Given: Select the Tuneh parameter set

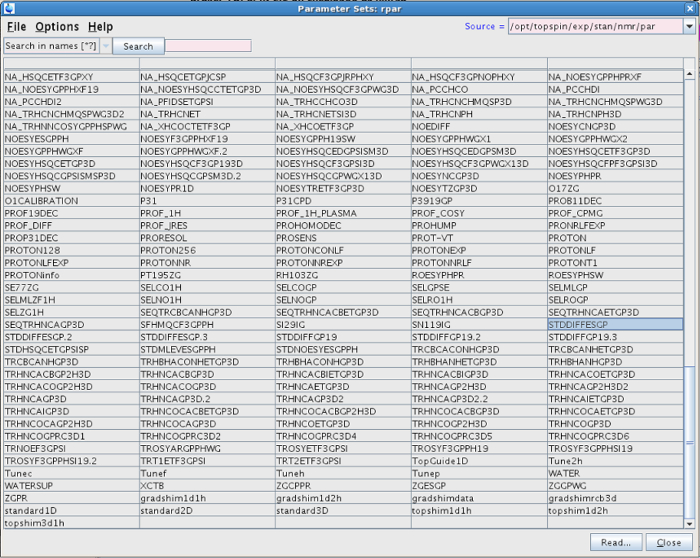Looking at the screenshot, I should (343, 473).
